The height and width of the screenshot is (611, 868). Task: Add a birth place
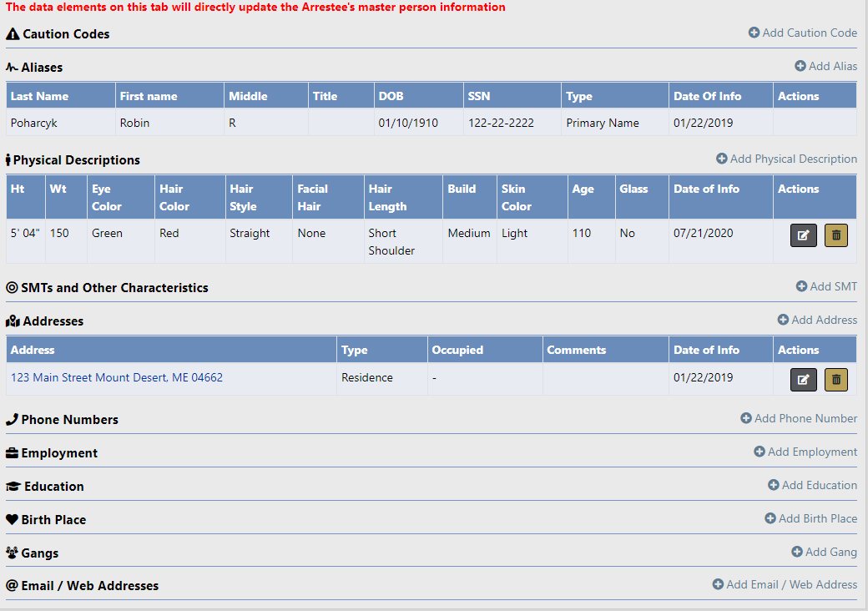tap(810, 518)
